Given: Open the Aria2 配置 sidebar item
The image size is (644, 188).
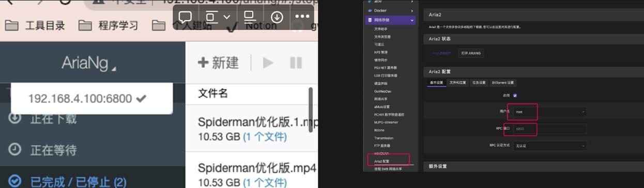Looking at the screenshot, I should [382, 161].
